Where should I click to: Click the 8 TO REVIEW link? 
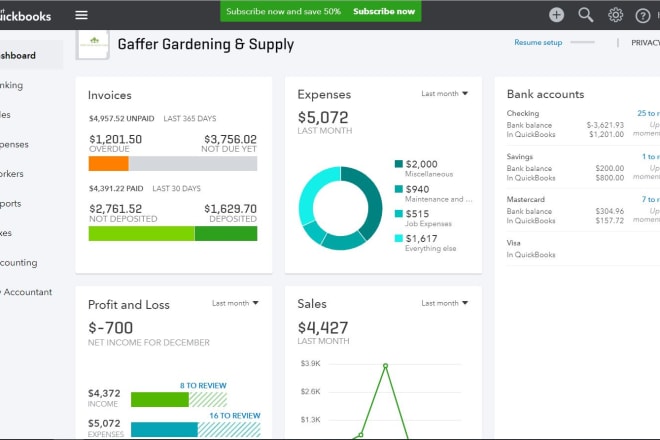(203, 385)
